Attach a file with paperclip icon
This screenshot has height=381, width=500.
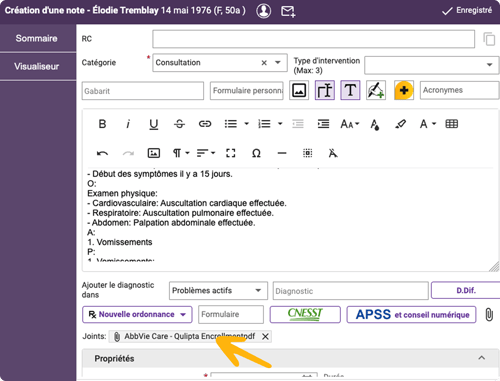[x=489, y=315]
